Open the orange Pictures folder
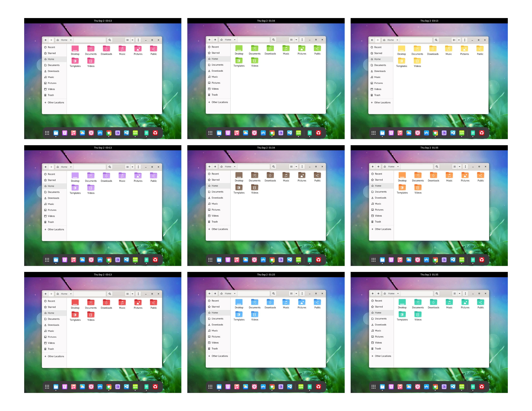Image resolution: width=532 pixels, height=411 pixels. coord(465,175)
